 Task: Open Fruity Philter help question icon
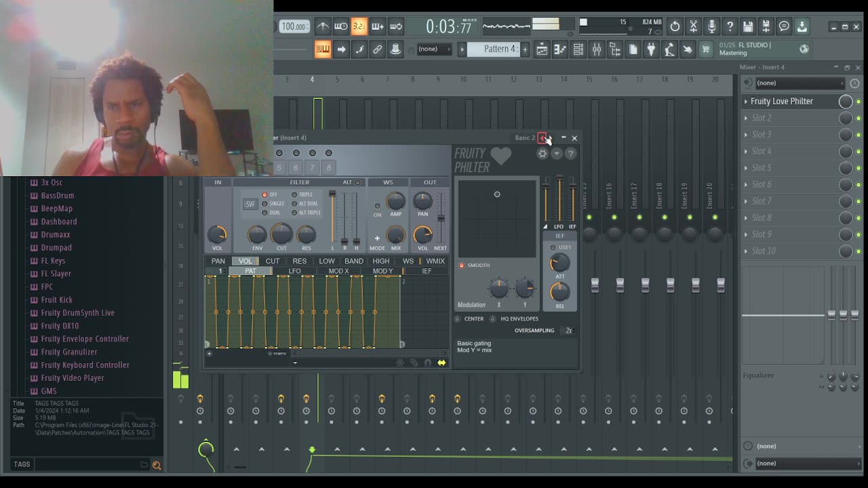(570, 154)
